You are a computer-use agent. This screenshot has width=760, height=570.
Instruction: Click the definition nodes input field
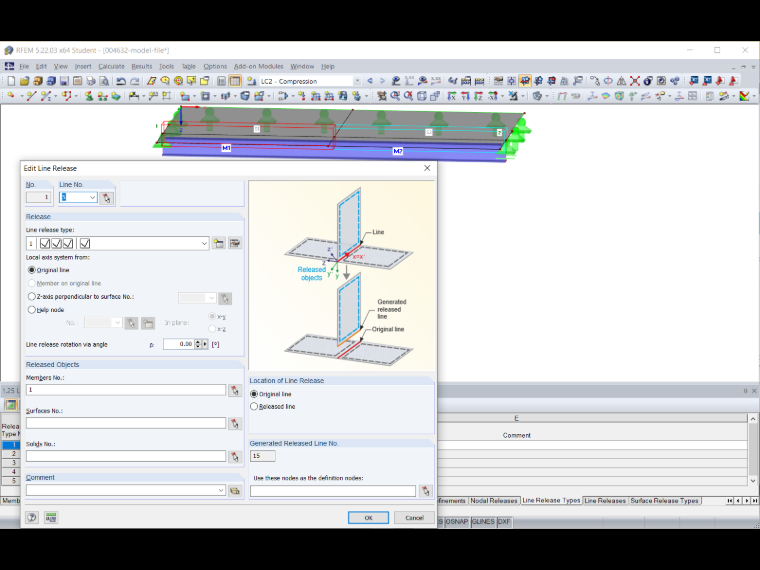(333, 491)
